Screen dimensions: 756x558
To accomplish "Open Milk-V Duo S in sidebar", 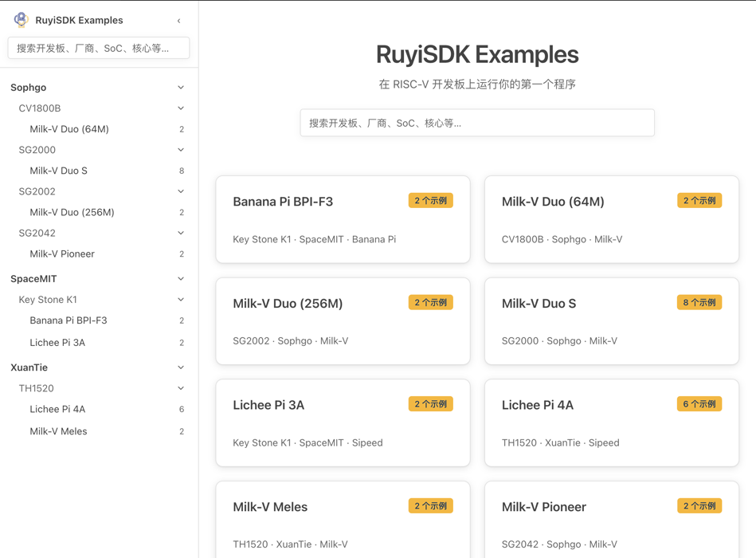I will click(58, 171).
